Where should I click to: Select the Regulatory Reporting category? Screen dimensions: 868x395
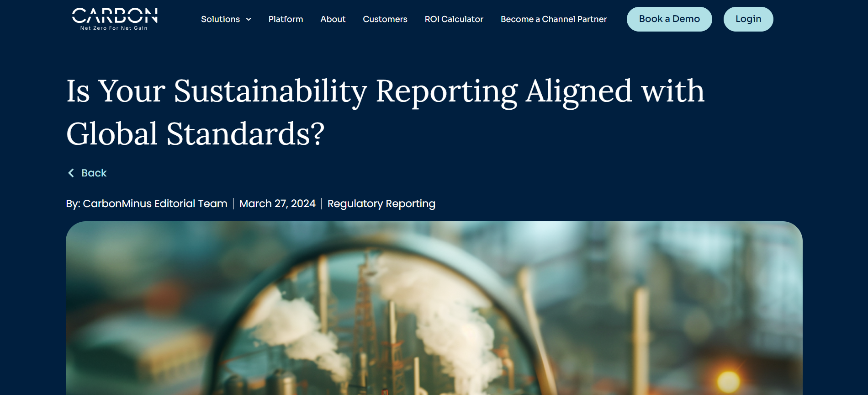pyautogui.click(x=381, y=203)
